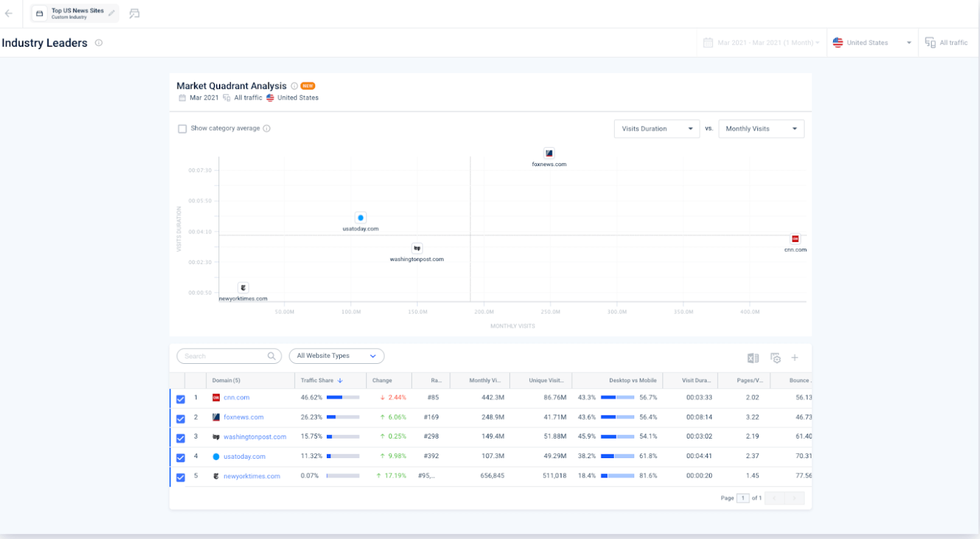This screenshot has height=539, width=980.
Task: Click foxnews.com desktop vs mobile bar
Action: pos(617,417)
